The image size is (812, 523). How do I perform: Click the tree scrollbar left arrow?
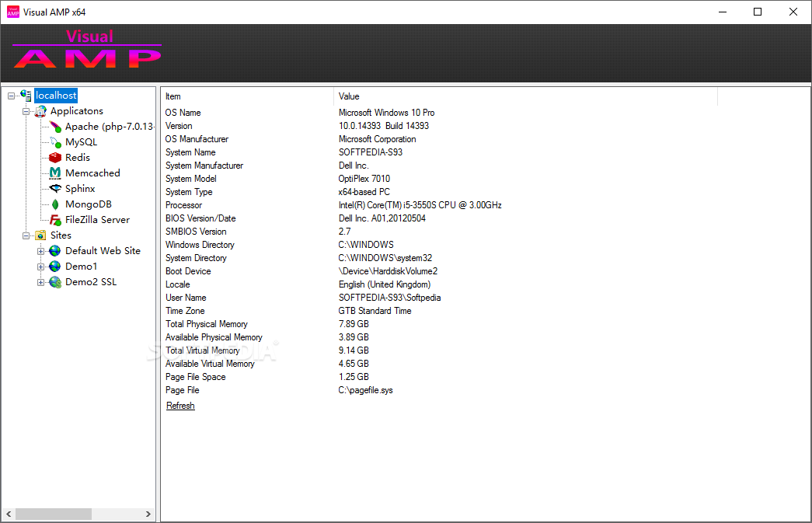pyautogui.click(x=9, y=514)
